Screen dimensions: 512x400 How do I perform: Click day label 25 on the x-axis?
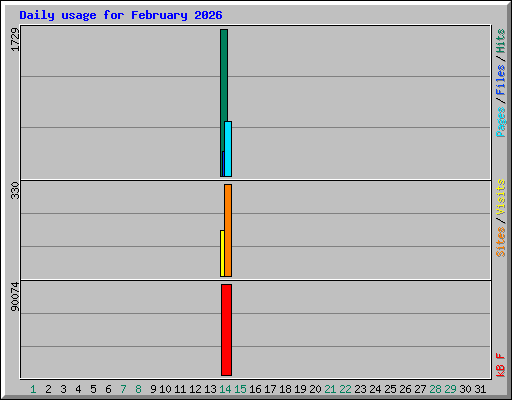point(390,389)
